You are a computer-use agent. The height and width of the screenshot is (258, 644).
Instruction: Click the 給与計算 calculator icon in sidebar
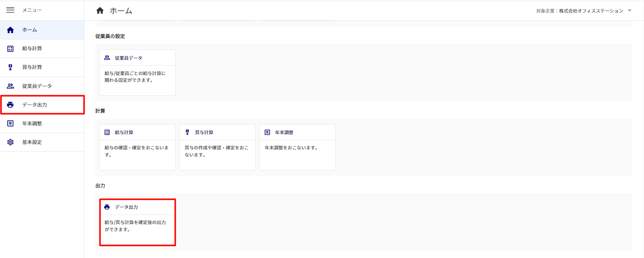click(10, 49)
